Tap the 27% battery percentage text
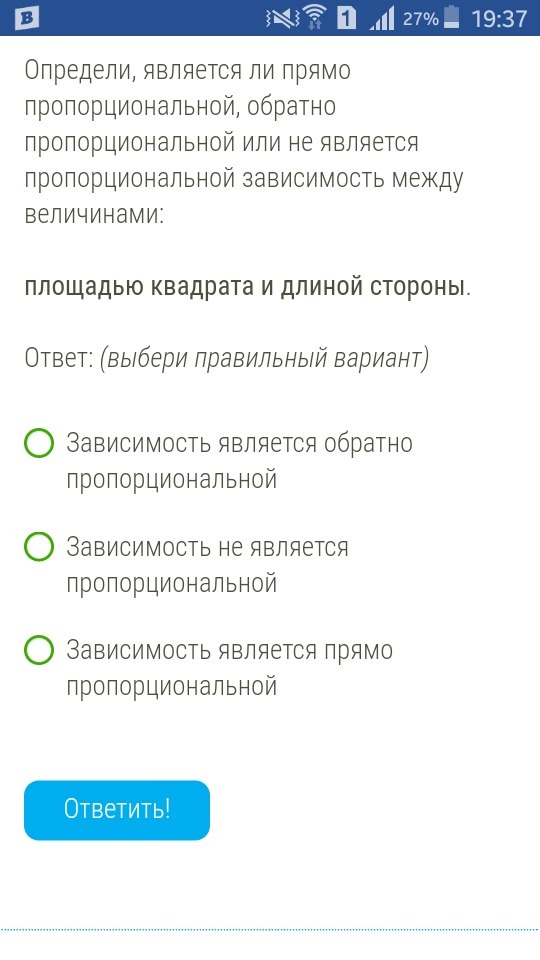 pyautogui.click(x=421, y=19)
